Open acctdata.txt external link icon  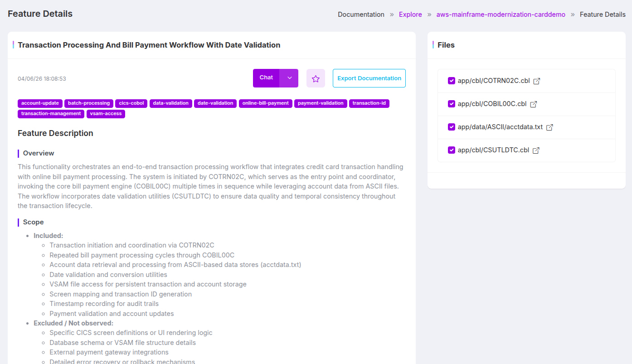point(549,127)
